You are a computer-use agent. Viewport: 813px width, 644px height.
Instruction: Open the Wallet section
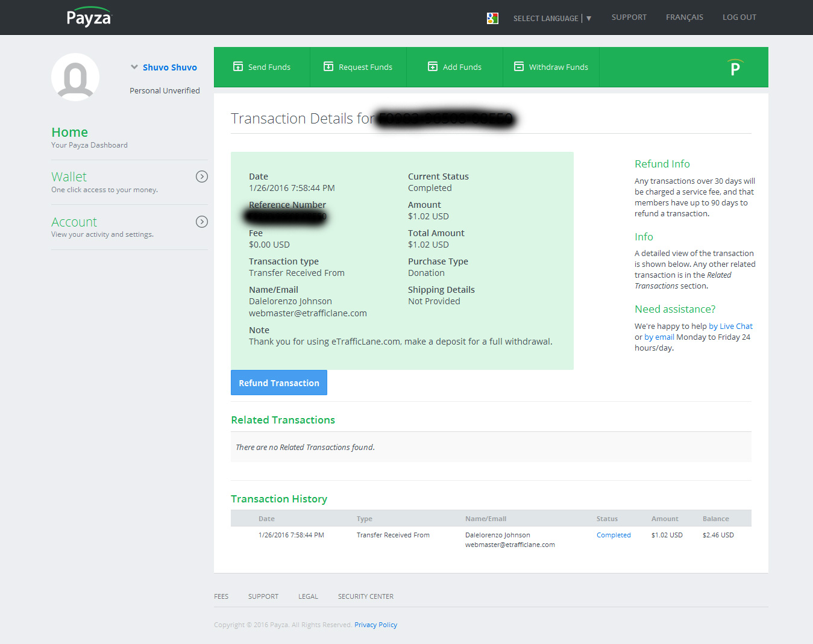click(69, 177)
